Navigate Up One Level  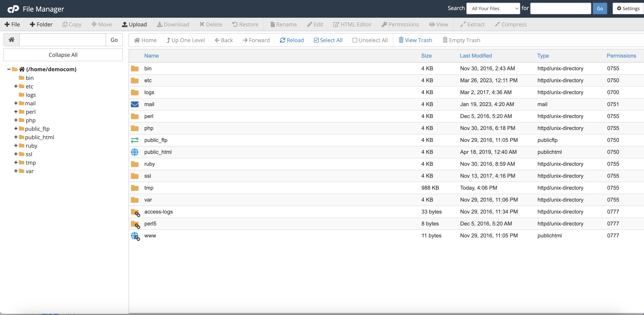[x=186, y=40]
